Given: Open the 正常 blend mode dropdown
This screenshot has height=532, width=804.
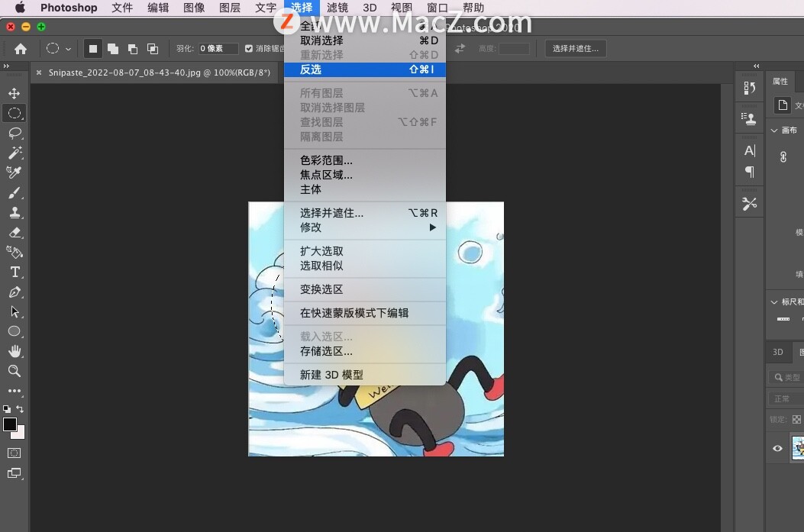Looking at the screenshot, I should (x=786, y=398).
